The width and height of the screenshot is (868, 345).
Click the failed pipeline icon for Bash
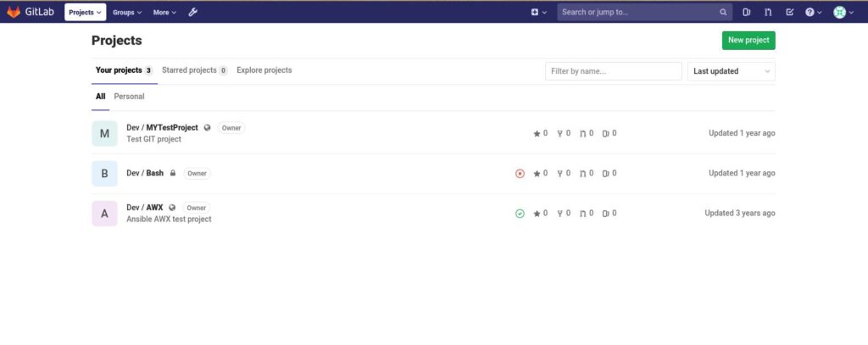520,173
